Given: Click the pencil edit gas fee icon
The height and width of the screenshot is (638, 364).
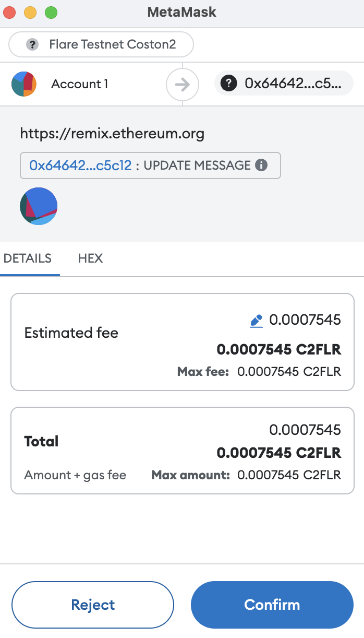Looking at the screenshot, I should coord(256,321).
